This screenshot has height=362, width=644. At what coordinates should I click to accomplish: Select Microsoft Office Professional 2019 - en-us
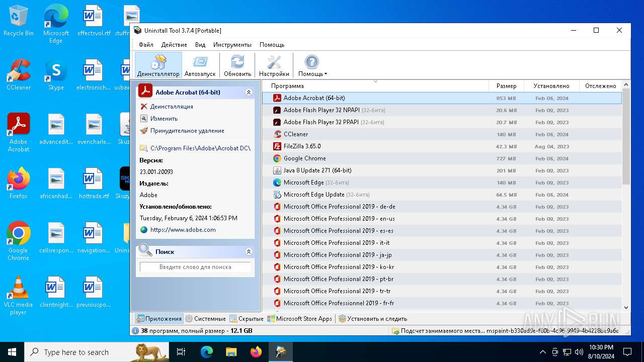coord(442,219)
